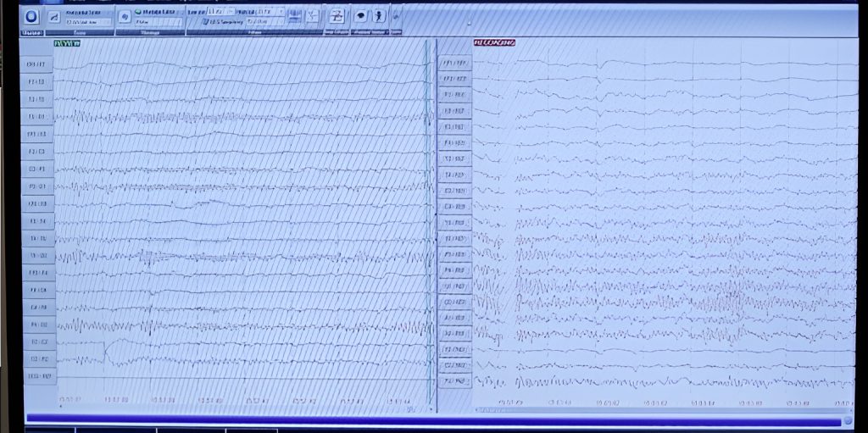The width and height of the screenshot is (868, 433).
Task: Click the red label tab above right traces
Action: click(495, 42)
